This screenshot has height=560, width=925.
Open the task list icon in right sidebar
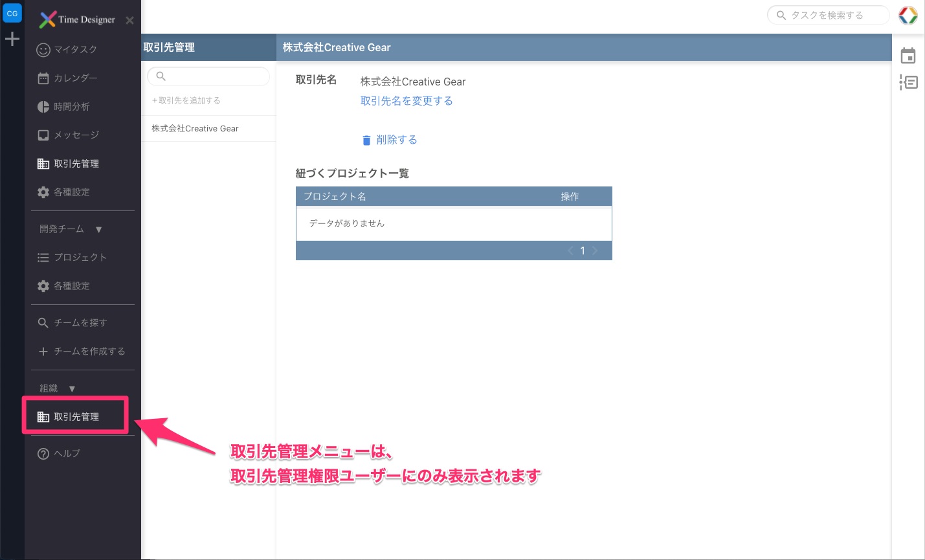pyautogui.click(x=908, y=82)
